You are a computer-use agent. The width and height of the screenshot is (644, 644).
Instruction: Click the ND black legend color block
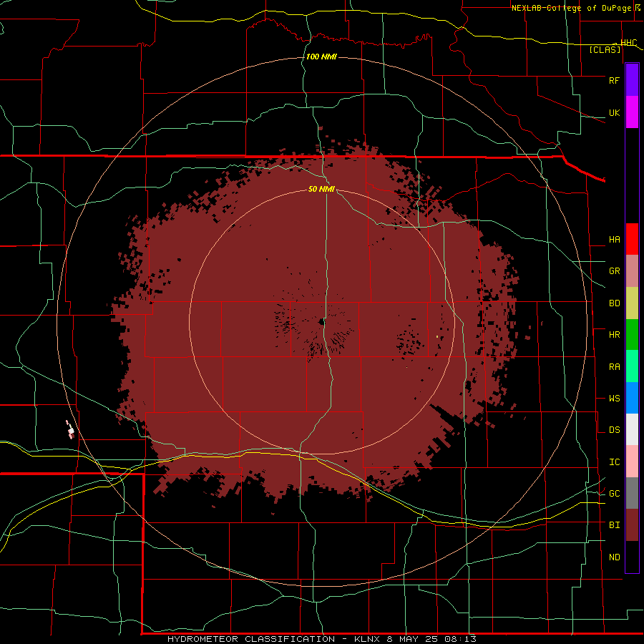[x=632, y=557]
